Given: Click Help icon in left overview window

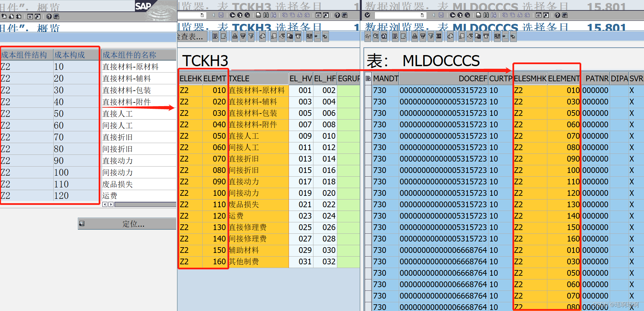Looking at the screenshot, I should (x=49, y=16).
